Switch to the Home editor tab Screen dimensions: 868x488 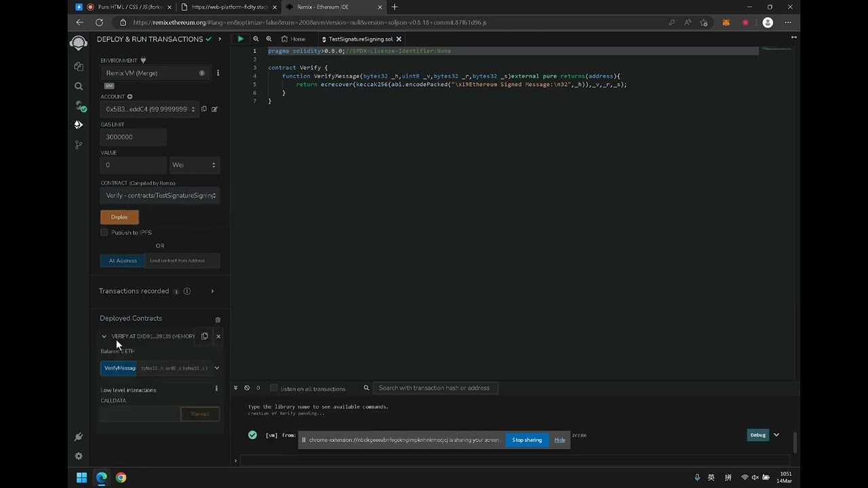(294, 39)
